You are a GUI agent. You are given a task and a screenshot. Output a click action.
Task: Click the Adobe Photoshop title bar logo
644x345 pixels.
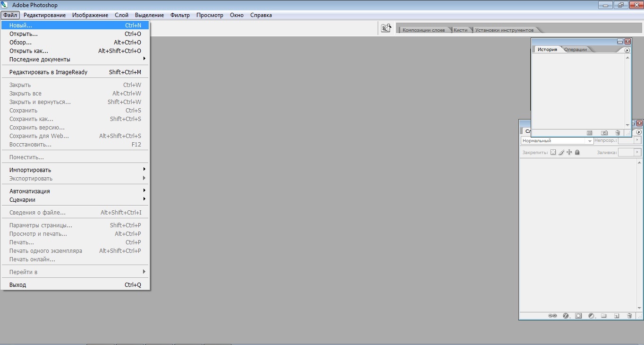tap(5, 5)
